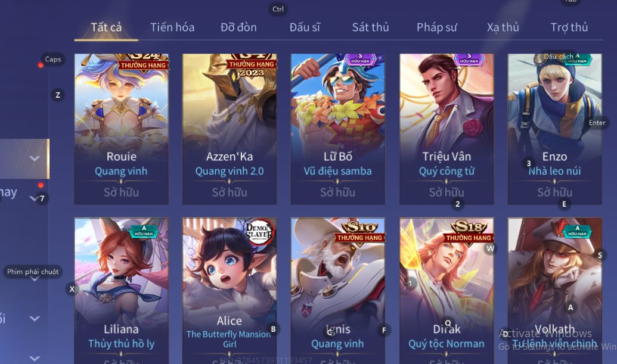Viewport: 617px width, 364px height.
Task: Click Sở hữu under Azzen'Ka Quang vinh 2.0
Action: (x=230, y=192)
